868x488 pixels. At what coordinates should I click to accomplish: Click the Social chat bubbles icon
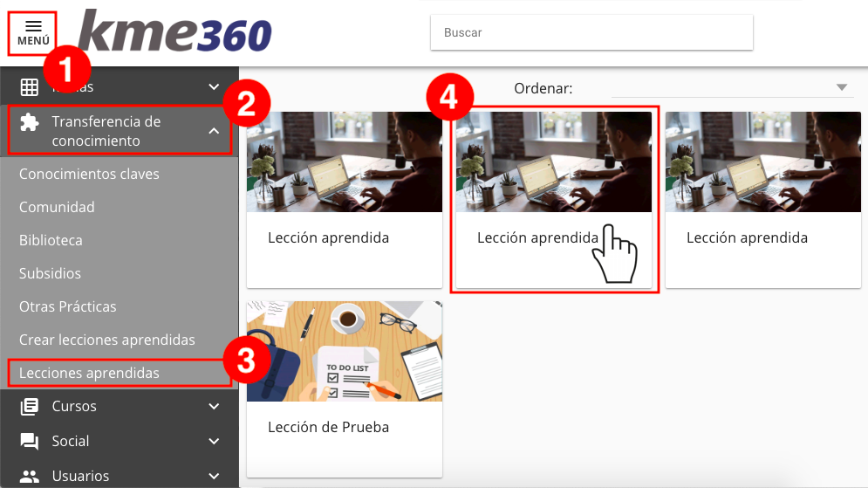click(x=30, y=442)
